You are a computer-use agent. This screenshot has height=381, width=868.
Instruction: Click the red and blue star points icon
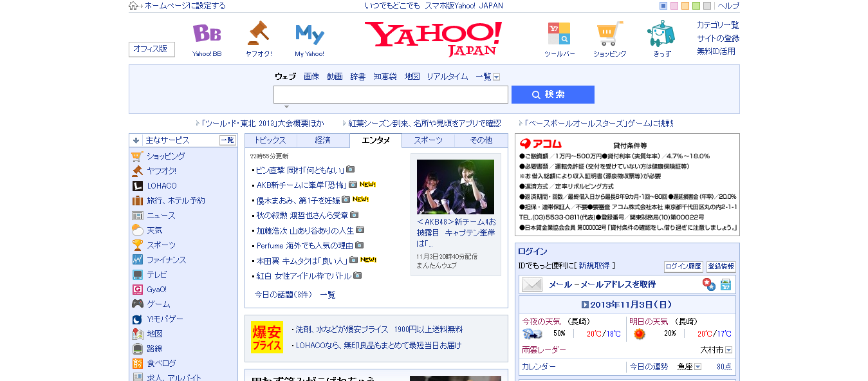(708, 284)
